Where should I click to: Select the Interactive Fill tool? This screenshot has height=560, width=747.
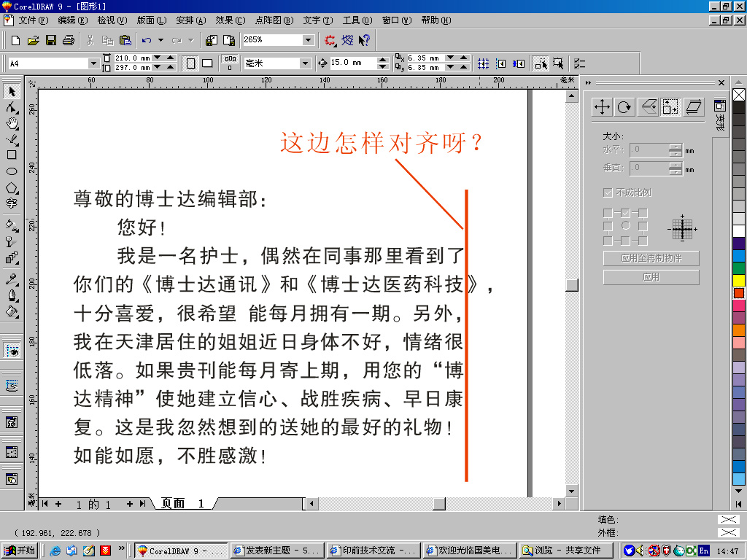pos(12,225)
